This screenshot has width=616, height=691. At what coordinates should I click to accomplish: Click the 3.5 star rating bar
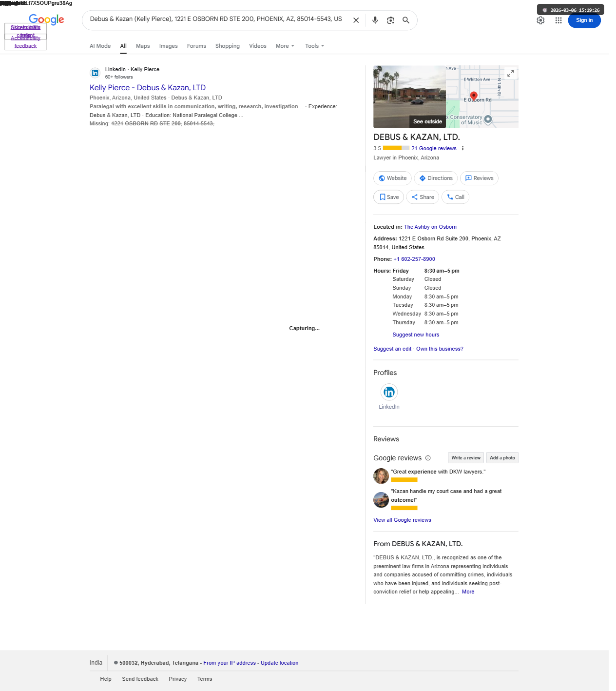pyautogui.click(x=396, y=148)
